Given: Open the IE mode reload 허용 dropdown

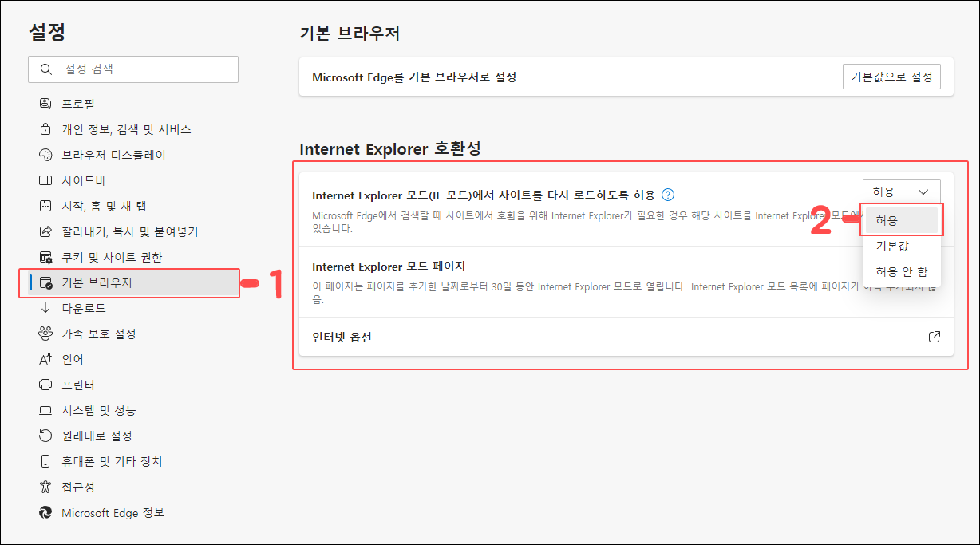Looking at the screenshot, I should (x=902, y=192).
